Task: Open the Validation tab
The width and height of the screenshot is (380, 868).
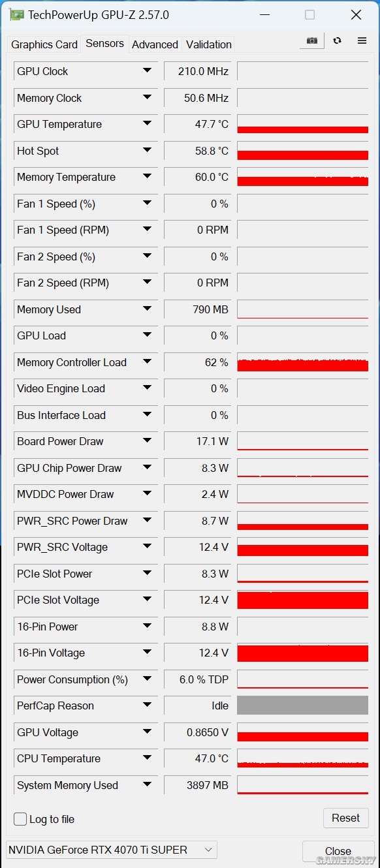Action: tap(209, 44)
